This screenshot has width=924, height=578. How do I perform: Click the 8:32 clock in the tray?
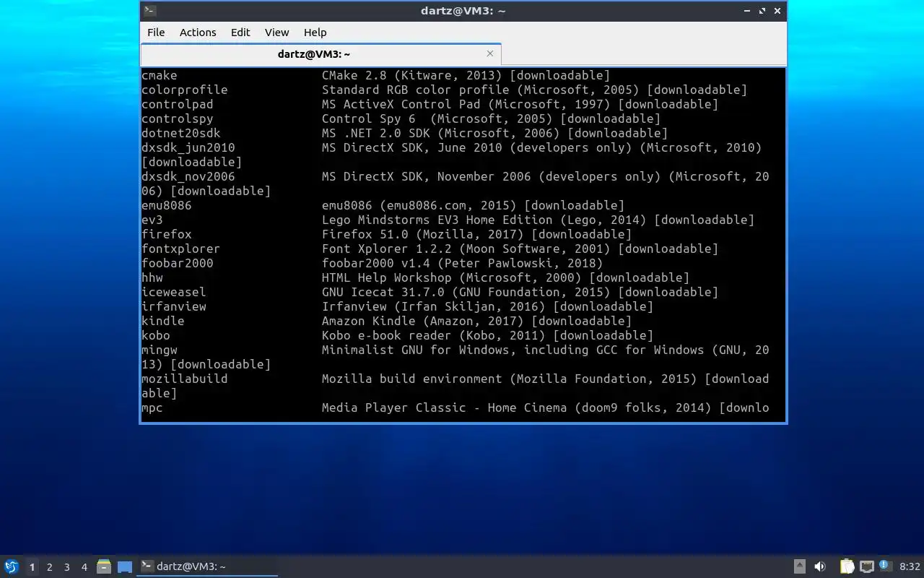[x=910, y=566]
